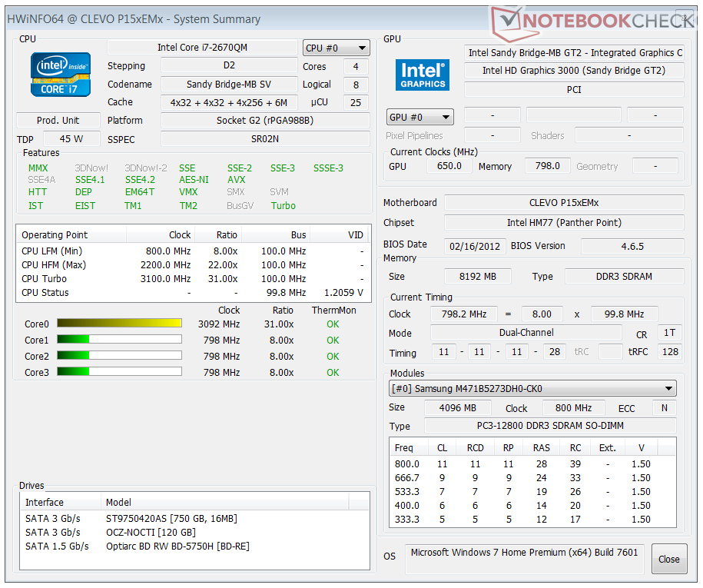Click the Intel Core i7-2670QM name field

[202, 47]
